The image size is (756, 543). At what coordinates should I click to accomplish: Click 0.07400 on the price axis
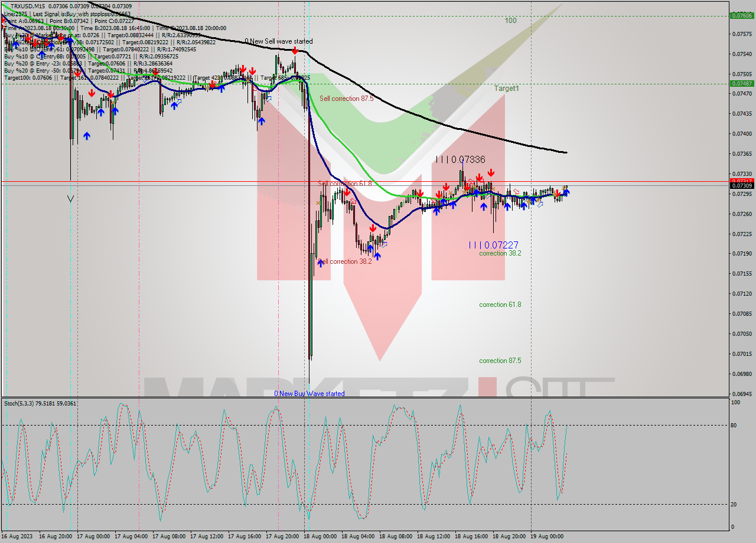pyautogui.click(x=742, y=134)
